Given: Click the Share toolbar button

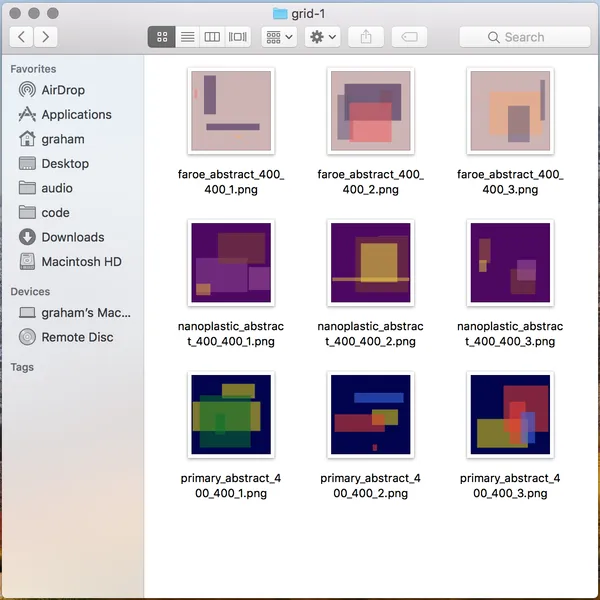Looking at the screenshot, I should (366, 37).
